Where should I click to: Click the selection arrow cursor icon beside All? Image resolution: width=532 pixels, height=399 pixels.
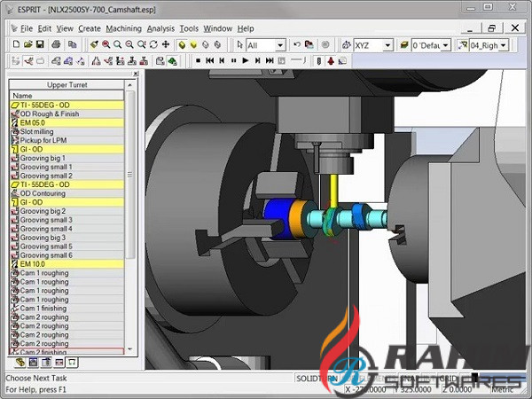[240, 45]
